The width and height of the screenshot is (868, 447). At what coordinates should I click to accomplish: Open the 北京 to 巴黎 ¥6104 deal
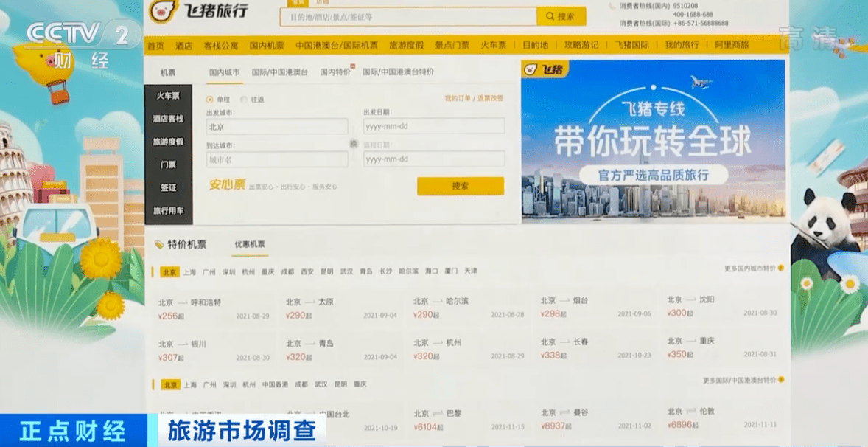click(x=469, y=420)
